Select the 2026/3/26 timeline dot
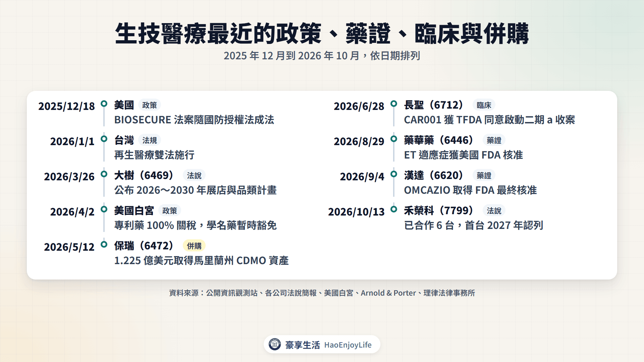This screenshot has width=644, height=362. click(104, 174)
